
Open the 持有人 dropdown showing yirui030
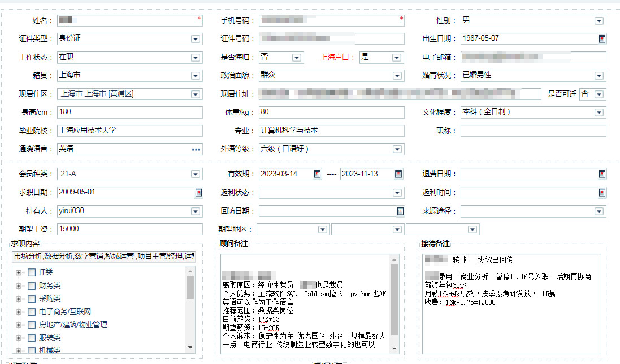pyautogui.click(x=196, y=211)
